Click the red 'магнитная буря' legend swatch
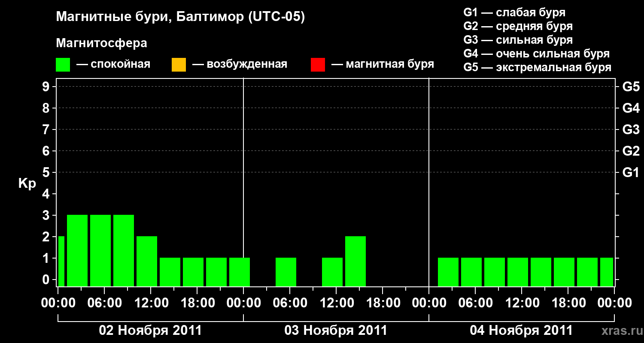The image size is (644, 343). pos(318,65)
